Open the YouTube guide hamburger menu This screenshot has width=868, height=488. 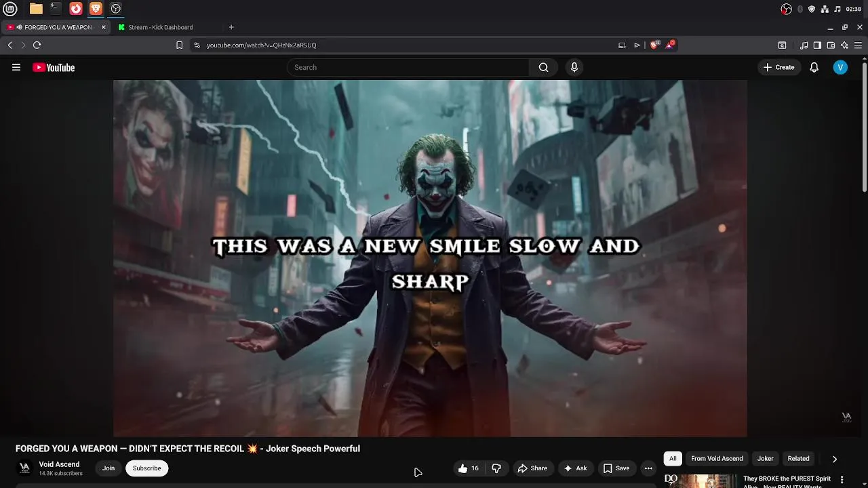pyautogui.click(x=16, y=67)
